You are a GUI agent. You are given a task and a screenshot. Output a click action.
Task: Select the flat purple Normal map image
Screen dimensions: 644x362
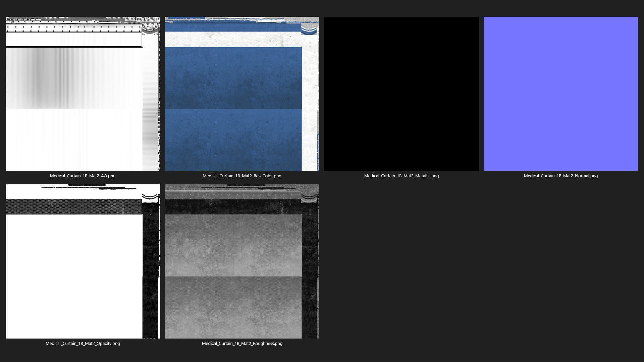(560, 94)
